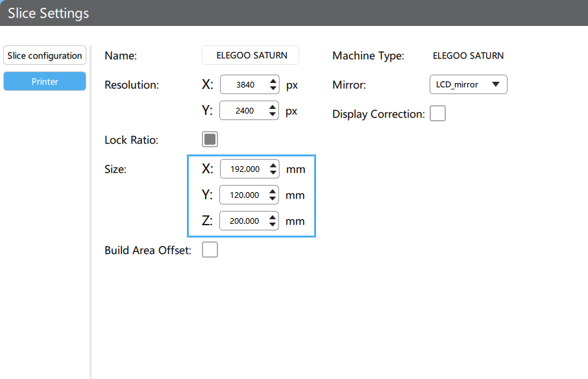Image resolution: width=588 pixels, height=379 pixels.
Task: Click the Name field with ELEGOO SATURN
Action: pos(251,56)
